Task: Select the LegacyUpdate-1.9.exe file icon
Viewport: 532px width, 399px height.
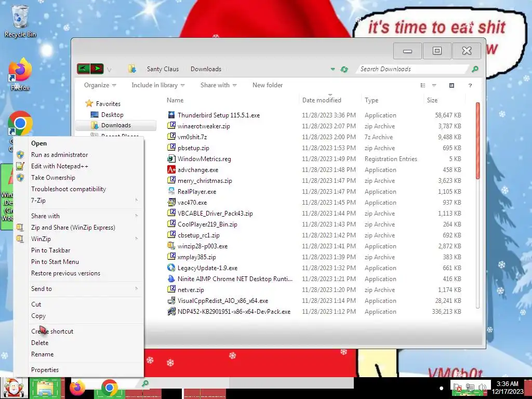Action: [x=171, y=268]
